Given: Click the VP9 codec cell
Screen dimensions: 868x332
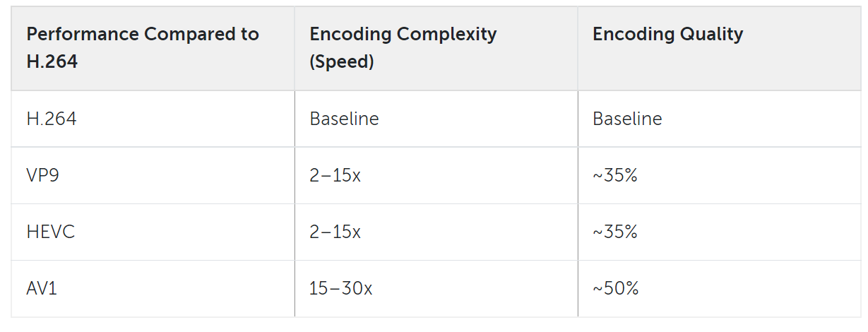Looking at the screenshot, I should [43, 175].
